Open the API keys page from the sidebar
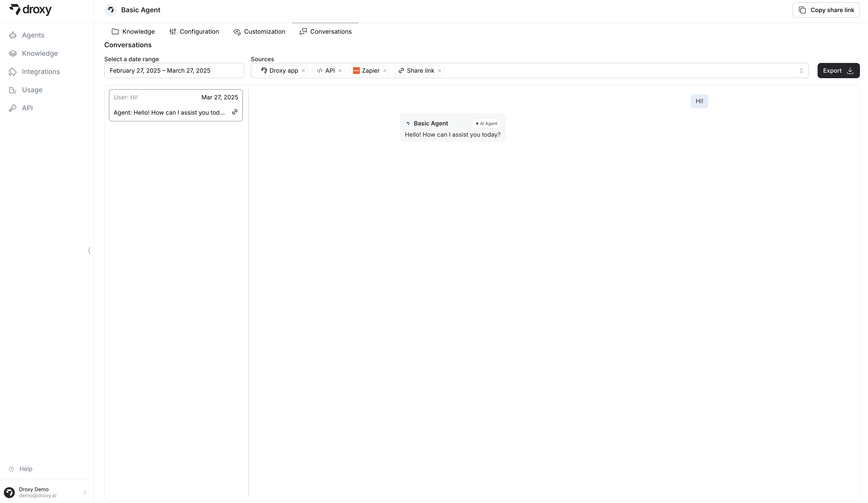 27,108
